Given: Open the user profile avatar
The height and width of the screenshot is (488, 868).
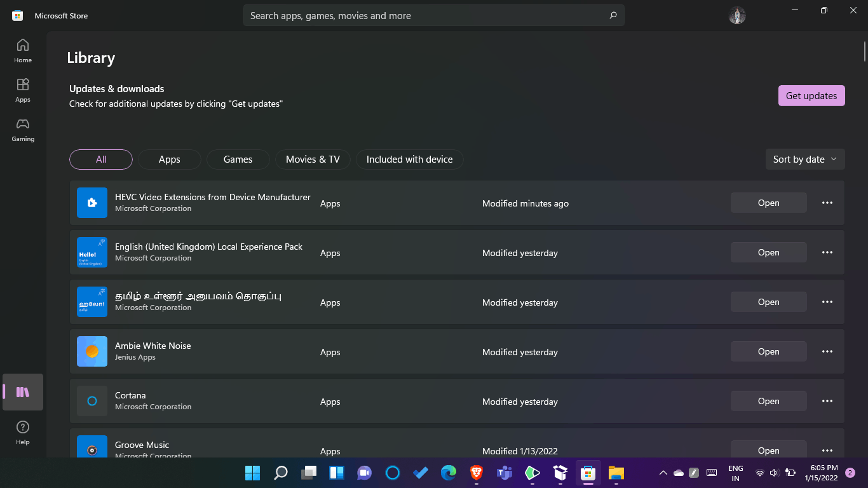Looking at the screenshot, I should pos(737,15).
